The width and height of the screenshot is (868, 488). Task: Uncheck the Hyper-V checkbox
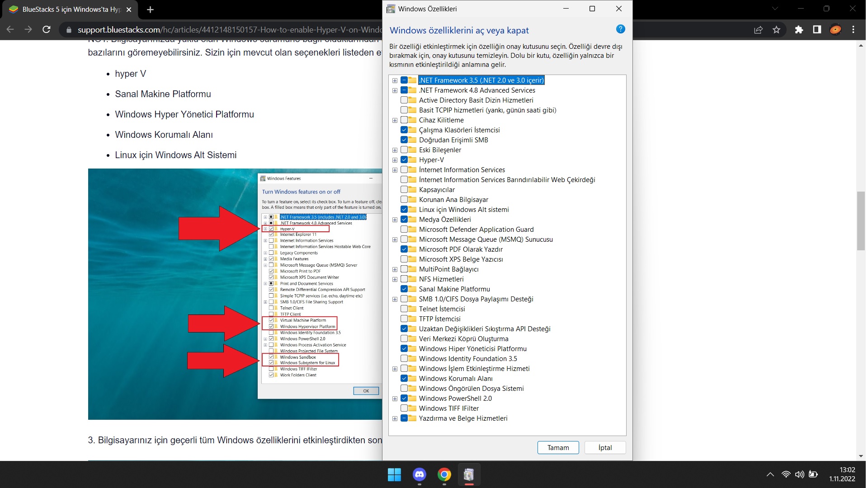click(404, 160)
